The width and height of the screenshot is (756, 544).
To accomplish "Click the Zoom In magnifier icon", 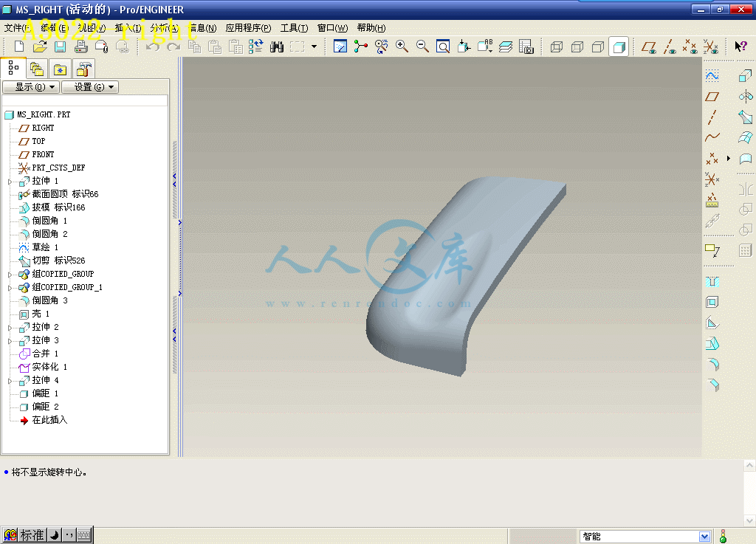I will coord(402,47).
